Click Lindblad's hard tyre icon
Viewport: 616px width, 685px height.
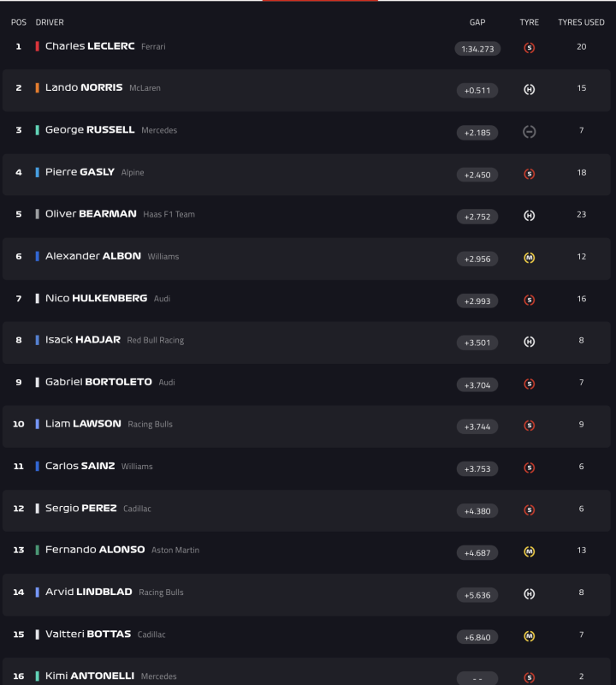[529, 594]
